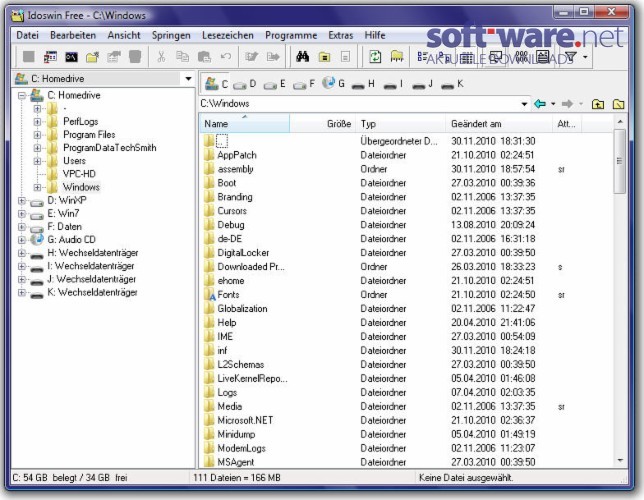Screen dimensions: 644x500
Task: Jump to root folder icon
Action: click(619, 104)
